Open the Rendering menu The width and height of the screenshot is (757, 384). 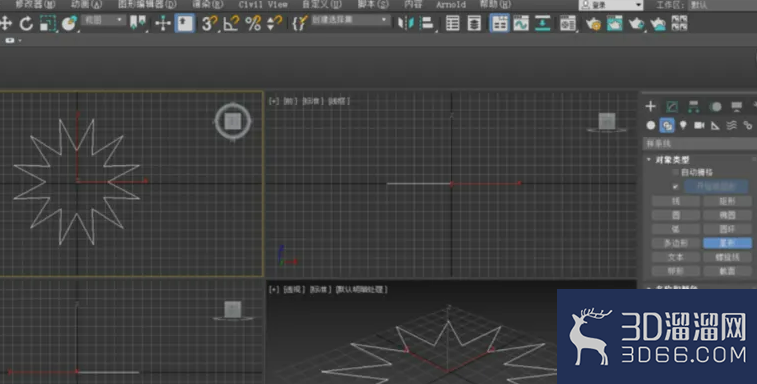208,4
